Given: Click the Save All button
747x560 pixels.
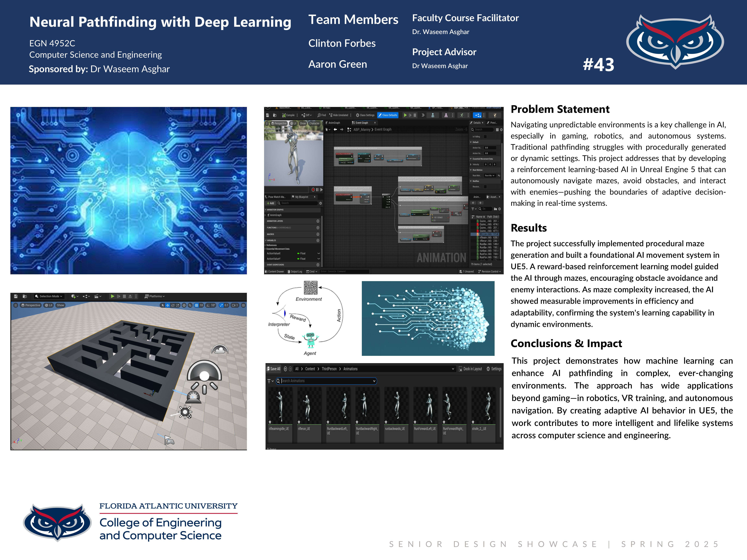Looking at the screenshot, I should (273, 369).
